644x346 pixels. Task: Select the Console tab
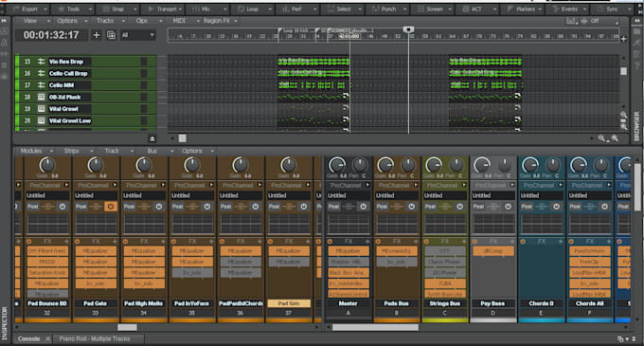coord(28,338)
